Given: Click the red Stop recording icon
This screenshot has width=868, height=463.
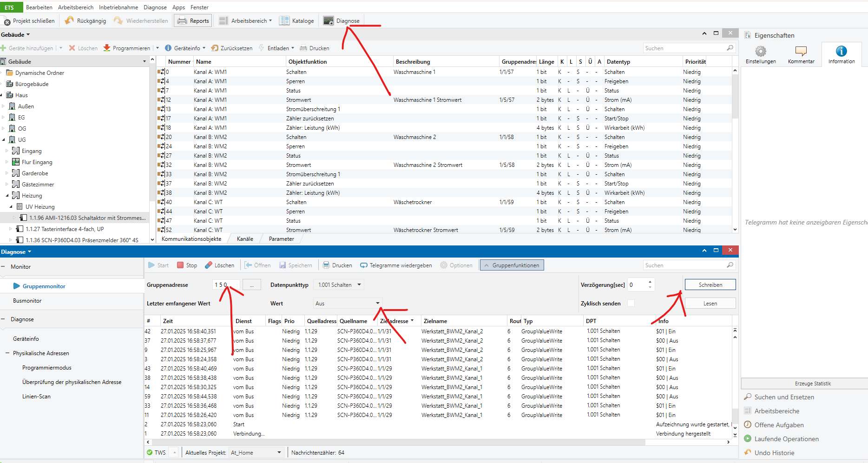Looking at the screenshot, I should pos(180,265).
